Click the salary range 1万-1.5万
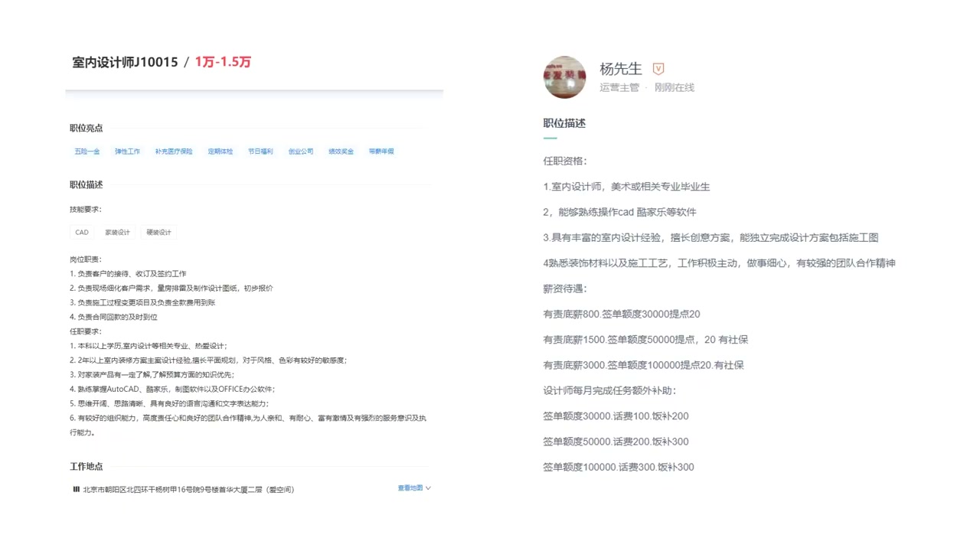The height and width of the screenshot is (551, 980). pos(222,62)
